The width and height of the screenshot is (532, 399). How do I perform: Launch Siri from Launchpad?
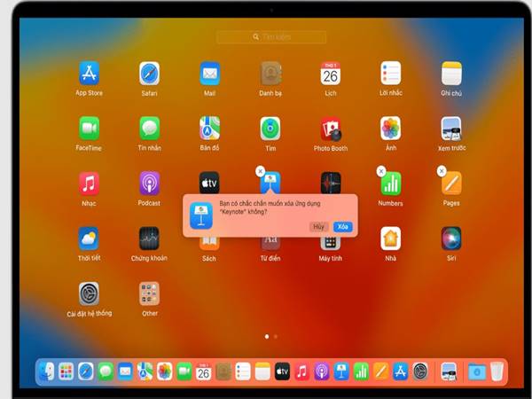point(451,239)
